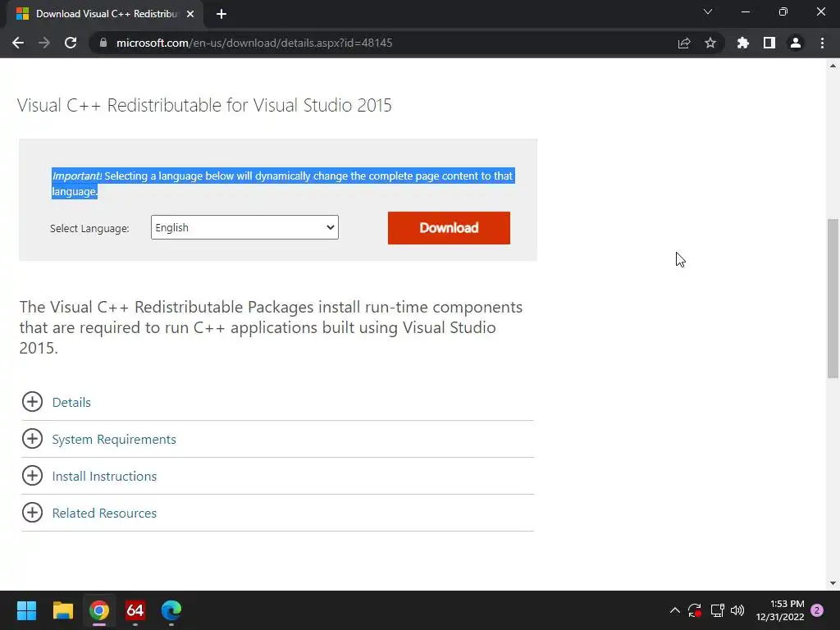Image resolution: width=840 pixels, height=630 pixels.
Task: Click the address bar URL
Action: 254,43
